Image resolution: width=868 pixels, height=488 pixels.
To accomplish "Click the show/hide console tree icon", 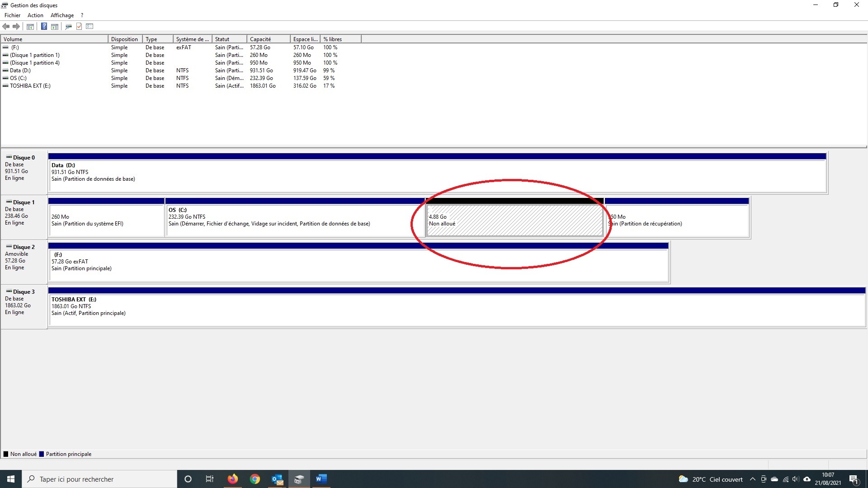I will tap(30, 27).
